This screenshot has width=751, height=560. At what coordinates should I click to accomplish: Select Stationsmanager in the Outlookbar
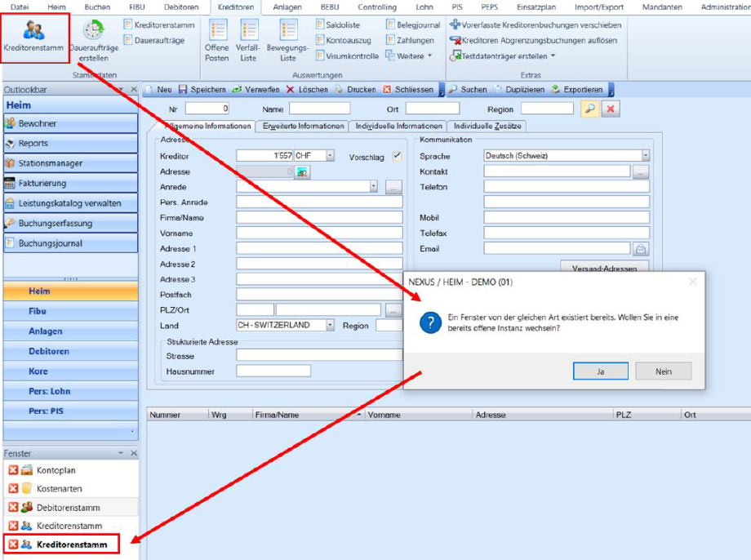70,163
